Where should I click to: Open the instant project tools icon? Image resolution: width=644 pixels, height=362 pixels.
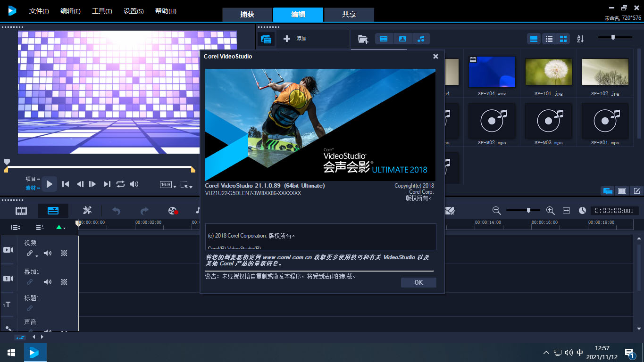[87, 210]
